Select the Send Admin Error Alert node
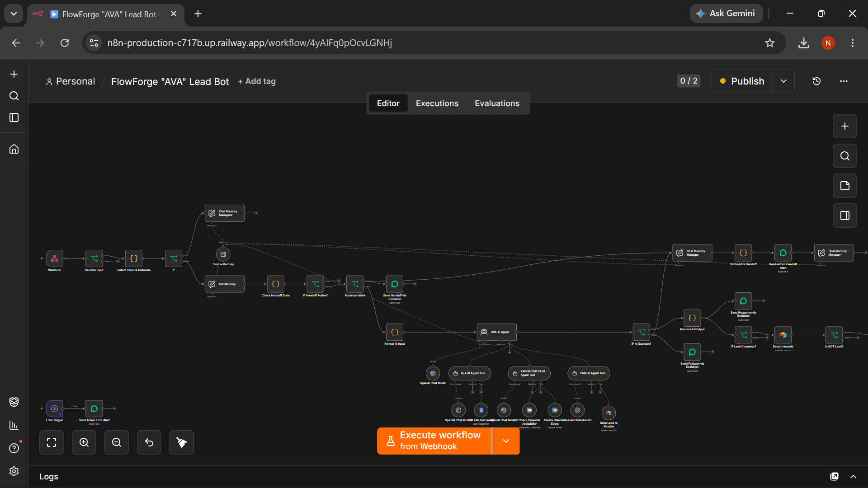 click(94, 408)
